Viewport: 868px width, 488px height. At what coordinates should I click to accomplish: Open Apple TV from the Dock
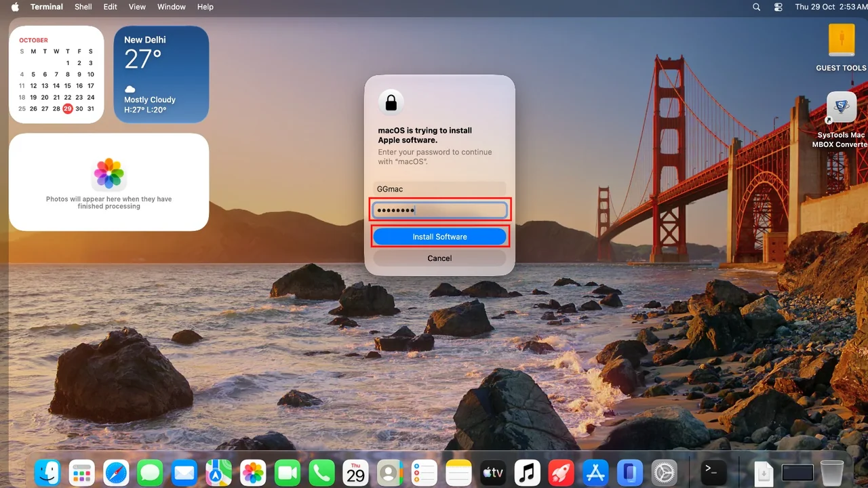click(x=493, y=472)
